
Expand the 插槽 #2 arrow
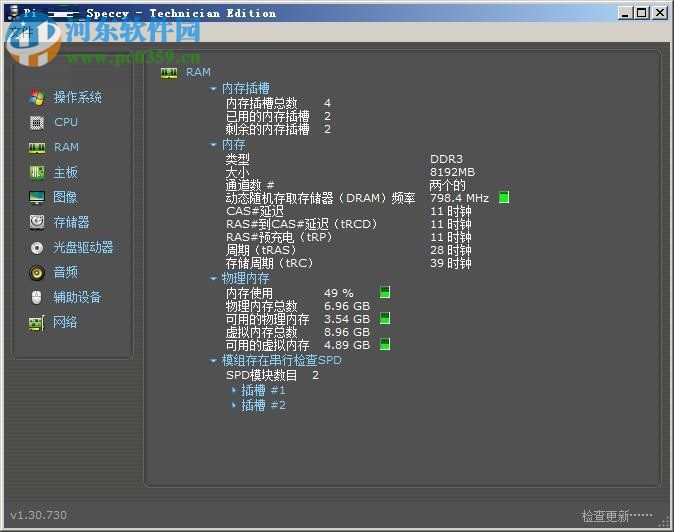click(x=233, y=405)
